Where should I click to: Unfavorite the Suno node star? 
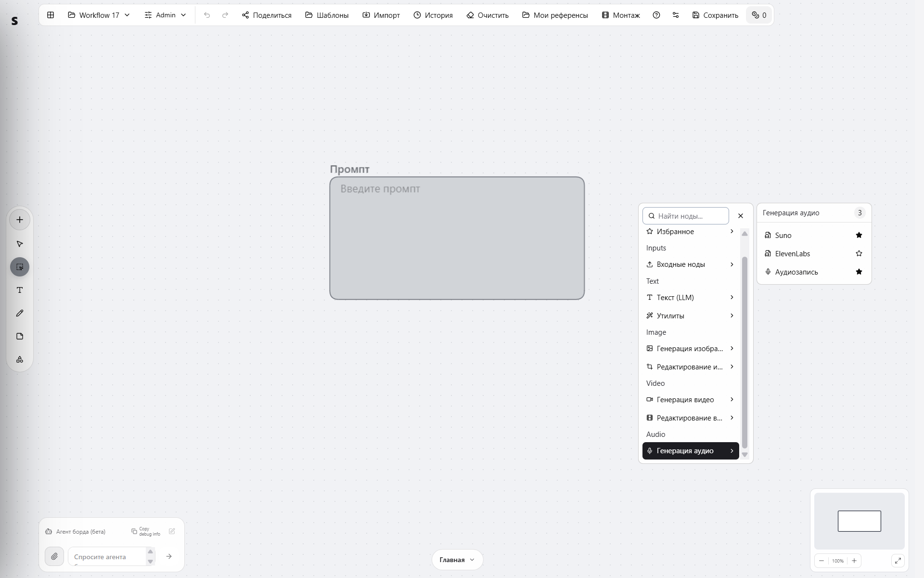[x=859, y=235]
